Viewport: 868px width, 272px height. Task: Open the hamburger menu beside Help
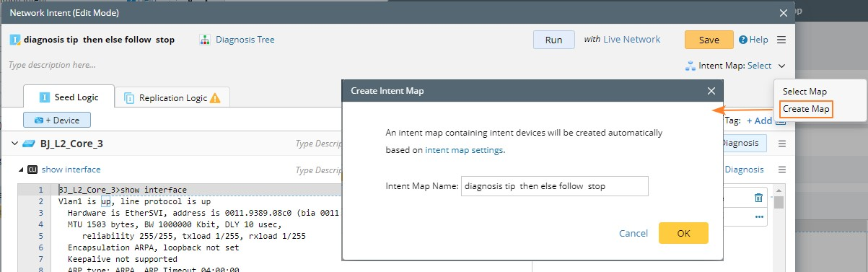coord(781,40)
